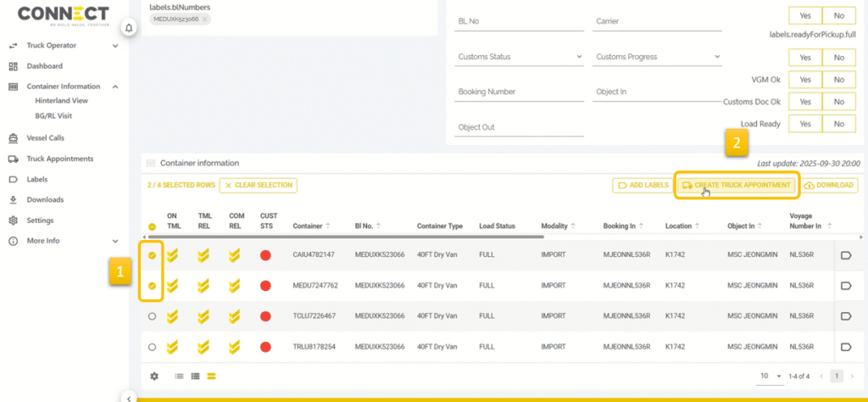Image resolution: width=868 pixels, height=402 pixels.
Task: Deselect the CAIU4782147 row checkbox
Action: point(153,254)
